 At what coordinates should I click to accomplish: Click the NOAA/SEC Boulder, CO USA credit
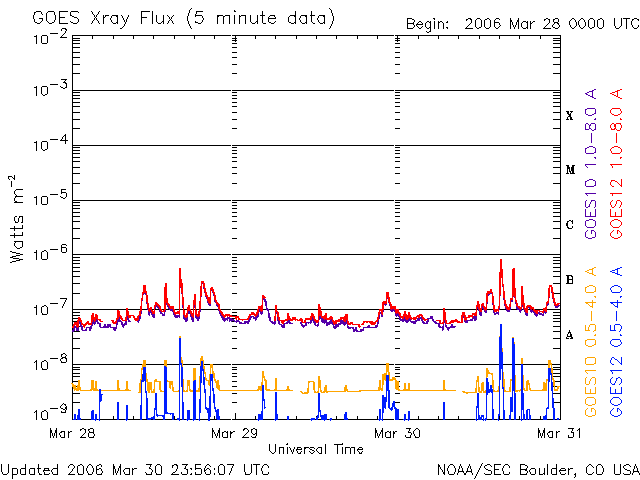(x=537, y=469)
